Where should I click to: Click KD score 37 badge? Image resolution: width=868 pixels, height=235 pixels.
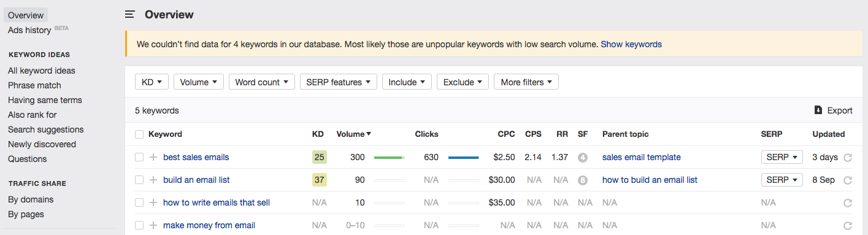[320, 180]
